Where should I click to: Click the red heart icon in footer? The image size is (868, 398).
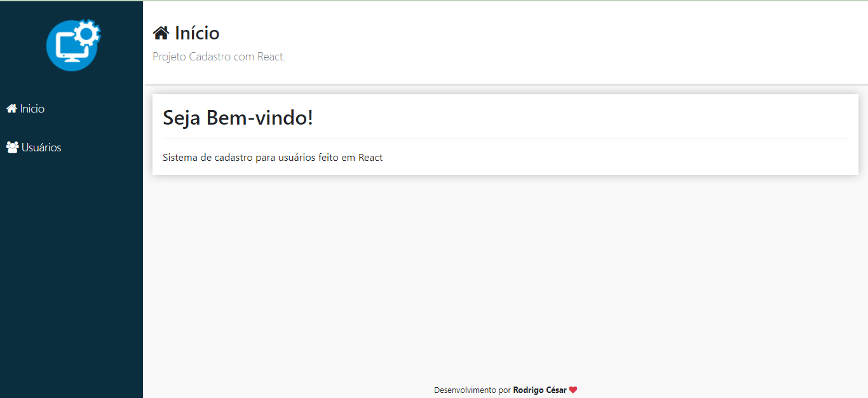(573, 390)
